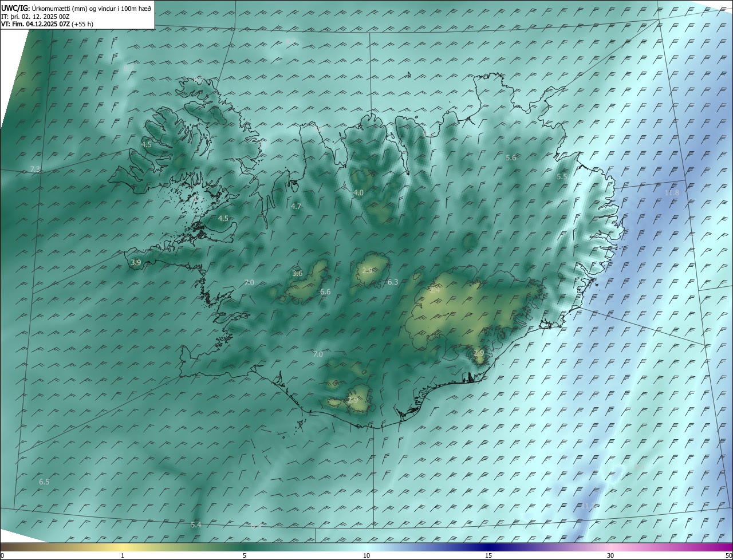Click the title 'Úrkomumætti (mm) og vindur í 100m hæð'
The height and width of the screenshot is (560, 733).
tap(92, 9)
